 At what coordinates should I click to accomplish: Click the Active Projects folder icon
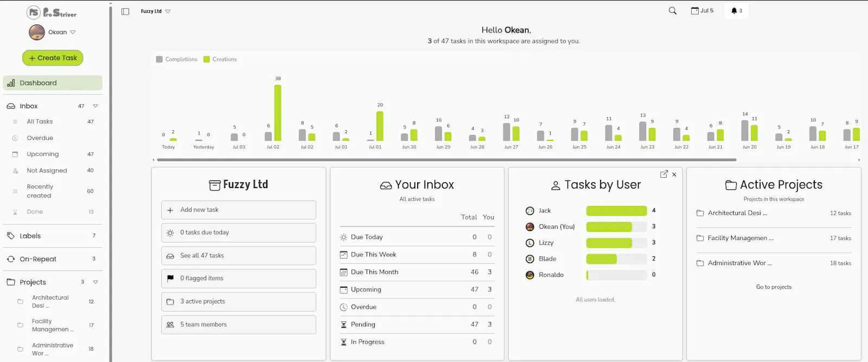coord(731,185)
